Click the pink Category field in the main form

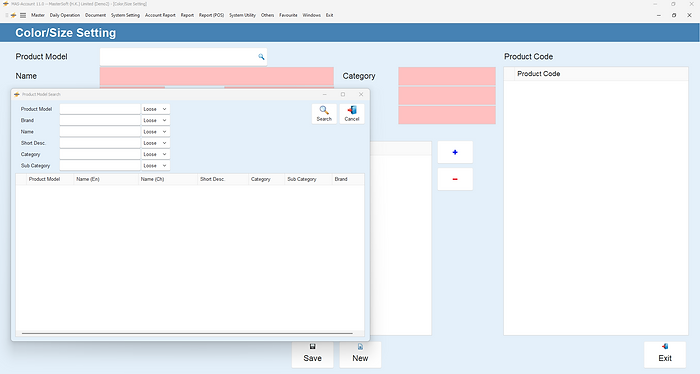click(447, 76)
